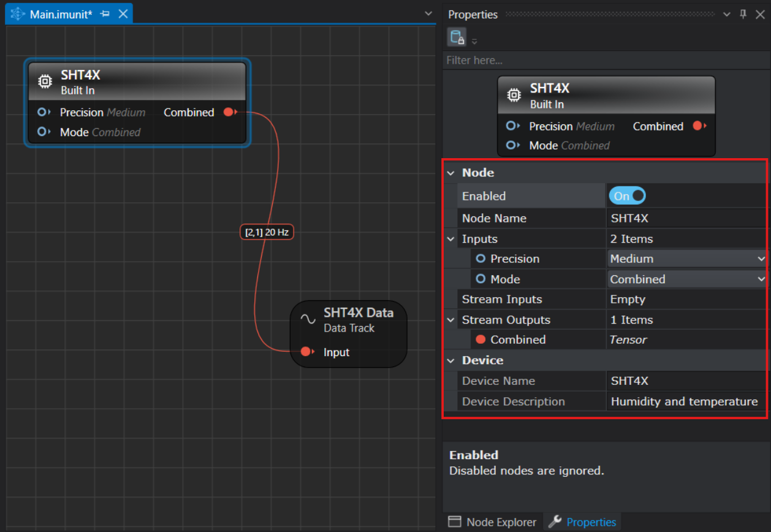Collapse the Inputs group

tap(450, 239)
